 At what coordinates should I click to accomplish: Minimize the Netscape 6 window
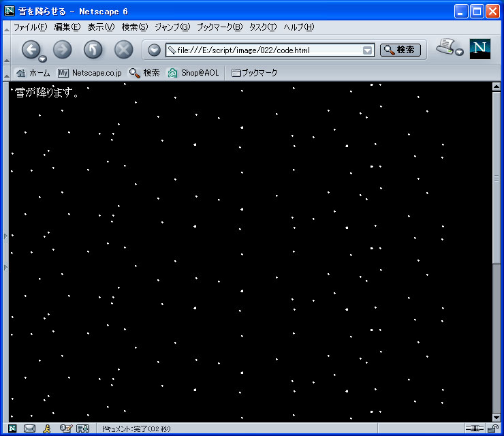point(461,12)
